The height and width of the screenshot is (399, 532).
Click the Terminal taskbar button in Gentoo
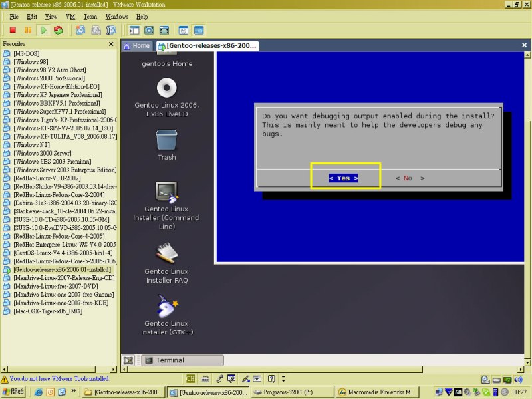click(x=182, y=360)
